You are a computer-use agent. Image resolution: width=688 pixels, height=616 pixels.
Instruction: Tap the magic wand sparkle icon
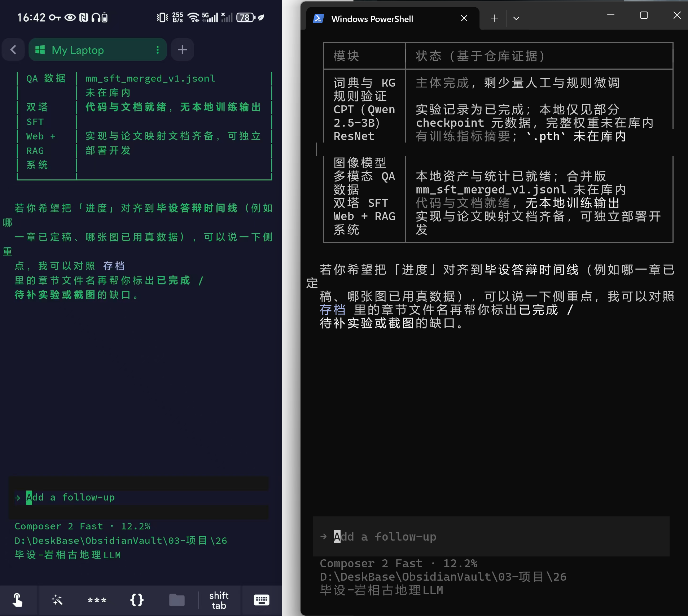pyautogui.click(x=57, y=600)
